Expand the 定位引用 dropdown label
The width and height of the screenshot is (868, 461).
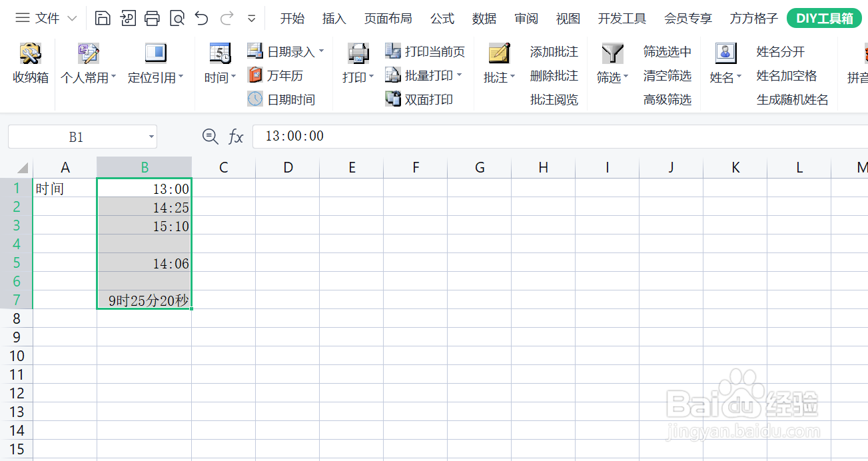(155, 78)
